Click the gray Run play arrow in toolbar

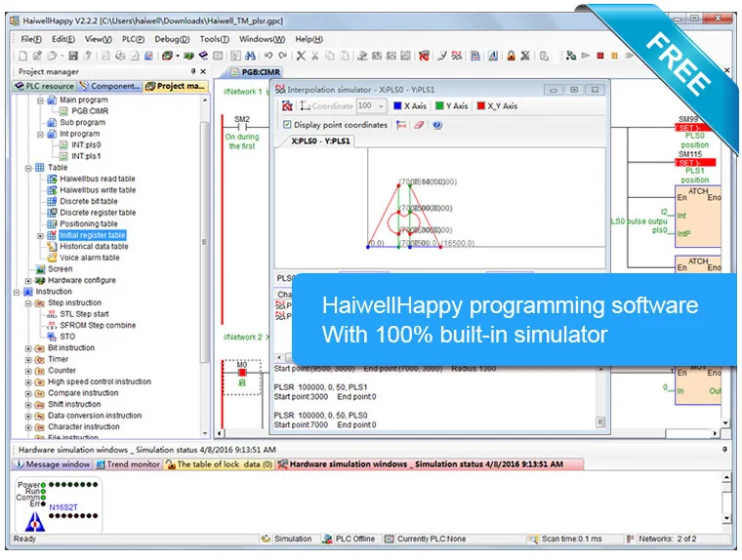pyautogui.click(x=586, y=56)
